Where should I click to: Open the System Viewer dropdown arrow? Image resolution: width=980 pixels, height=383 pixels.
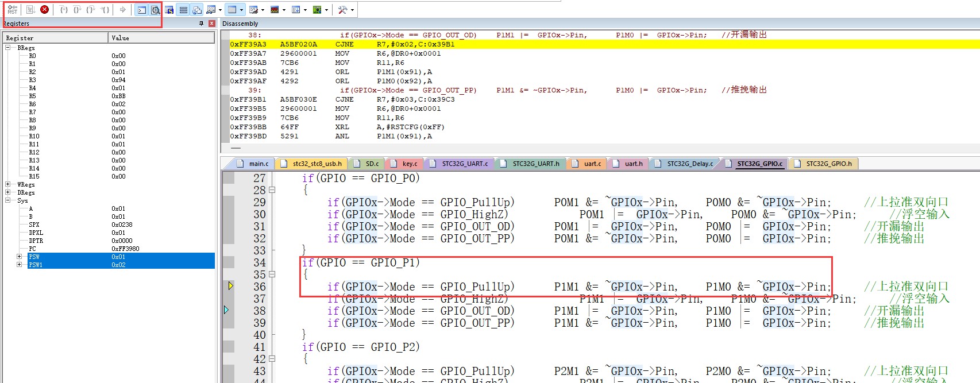click(x=326, y=10)
